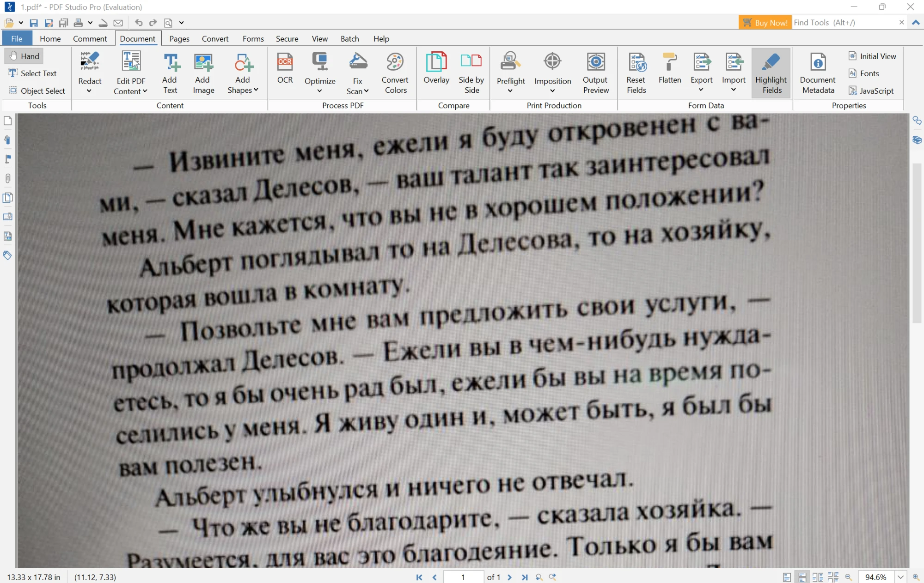Open the JavaScript properties

(871, 91)
